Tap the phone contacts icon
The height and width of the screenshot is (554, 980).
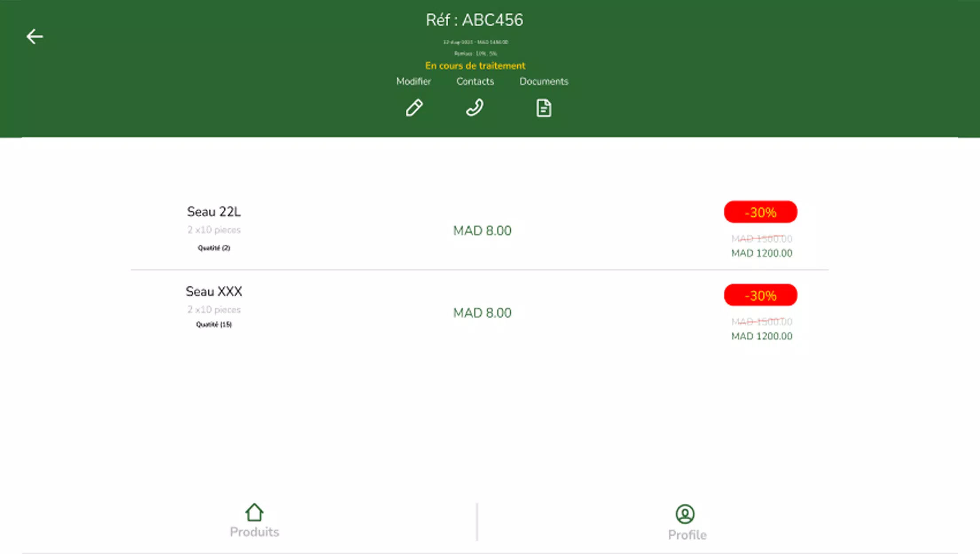pyautogui.click(x=474, y=108)
